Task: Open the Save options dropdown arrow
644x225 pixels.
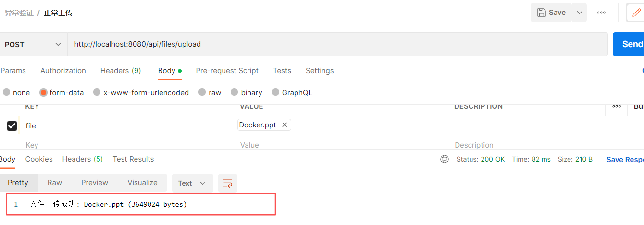Action: point(580,12)
